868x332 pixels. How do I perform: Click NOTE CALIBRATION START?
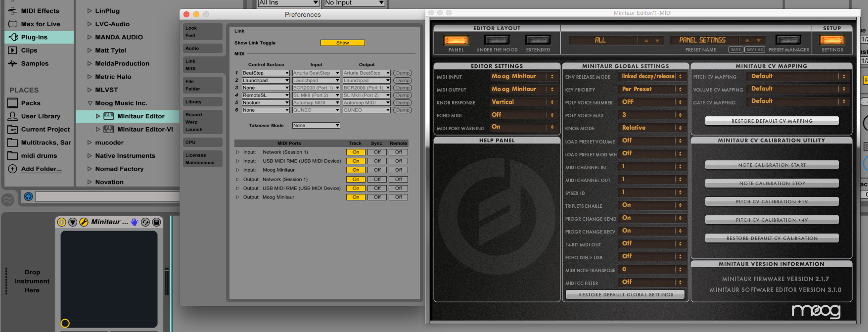coord(772,165)
